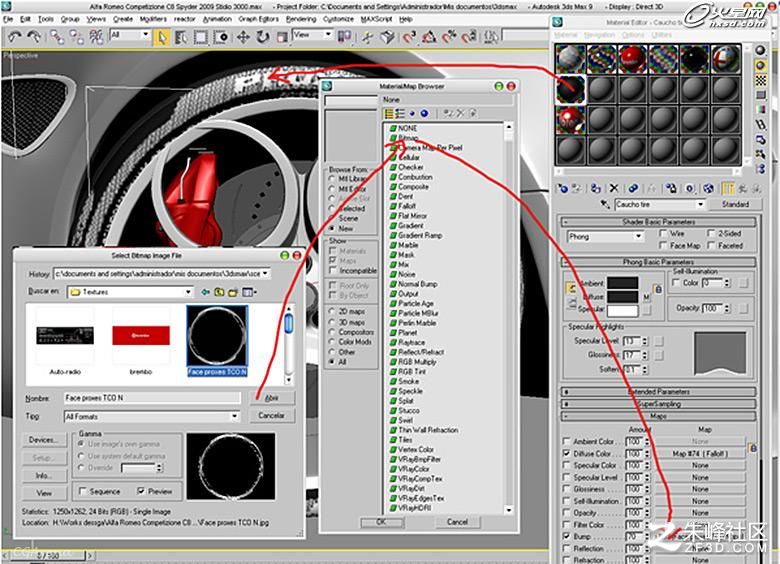Viewport: 780px width, 564px height.
Task: Click the Undo arrow in main toolbar
Action: [15, 36]
